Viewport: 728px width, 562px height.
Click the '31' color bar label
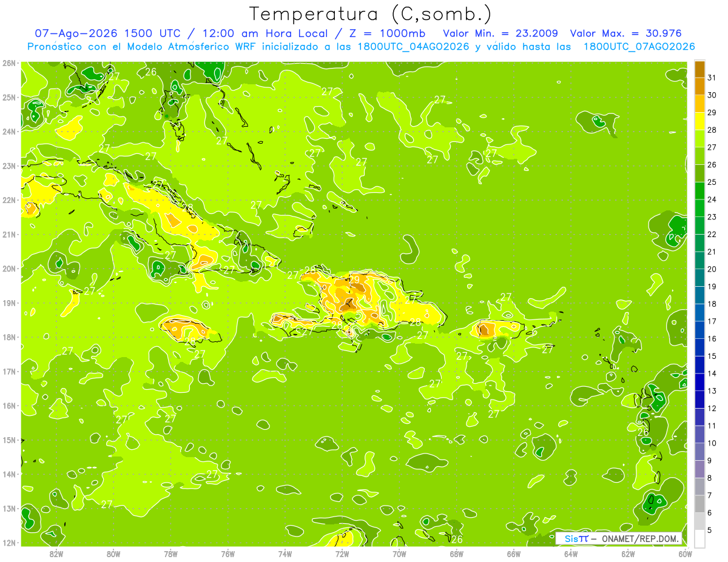pos(712,78)
